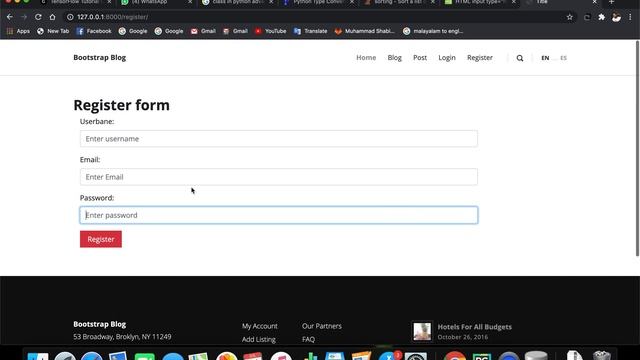Open the Chrome profile avatar
640x360 pixels.
616,17
